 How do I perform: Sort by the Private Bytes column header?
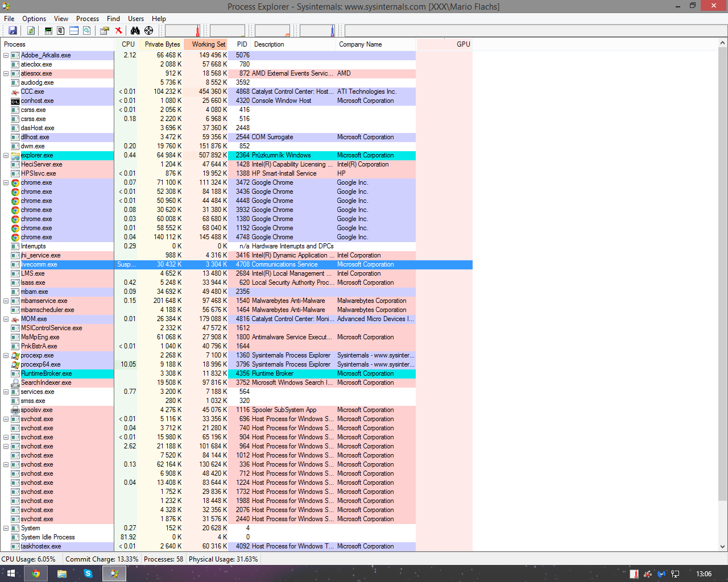pyautogui.click(x=162, y=44)
